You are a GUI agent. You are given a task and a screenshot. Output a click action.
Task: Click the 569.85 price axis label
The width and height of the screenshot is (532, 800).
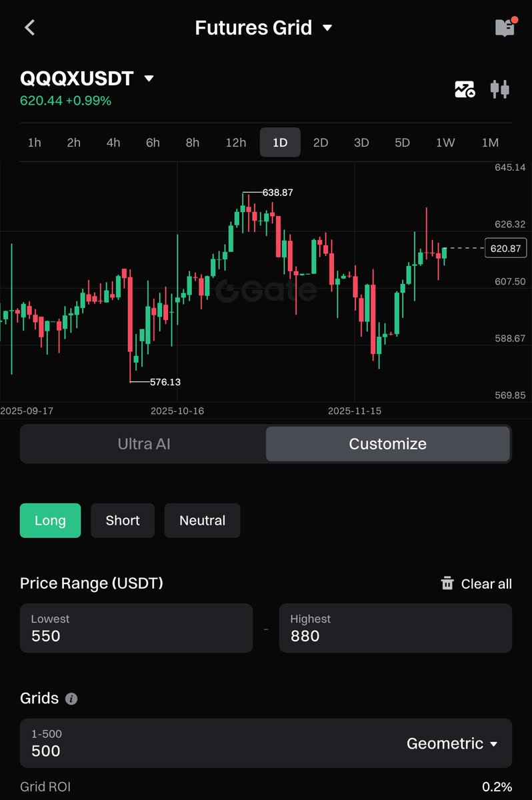510,395
